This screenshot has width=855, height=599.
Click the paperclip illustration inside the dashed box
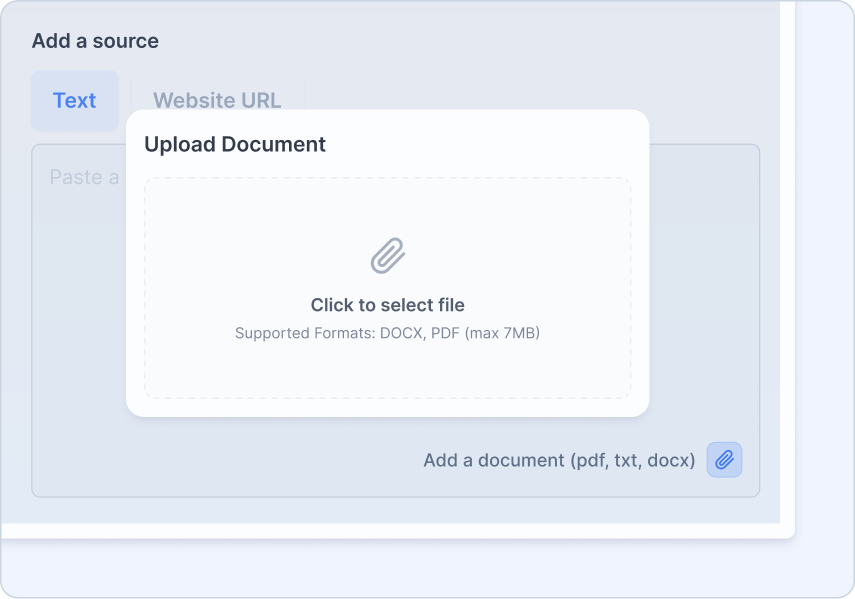tap(388, 253)
